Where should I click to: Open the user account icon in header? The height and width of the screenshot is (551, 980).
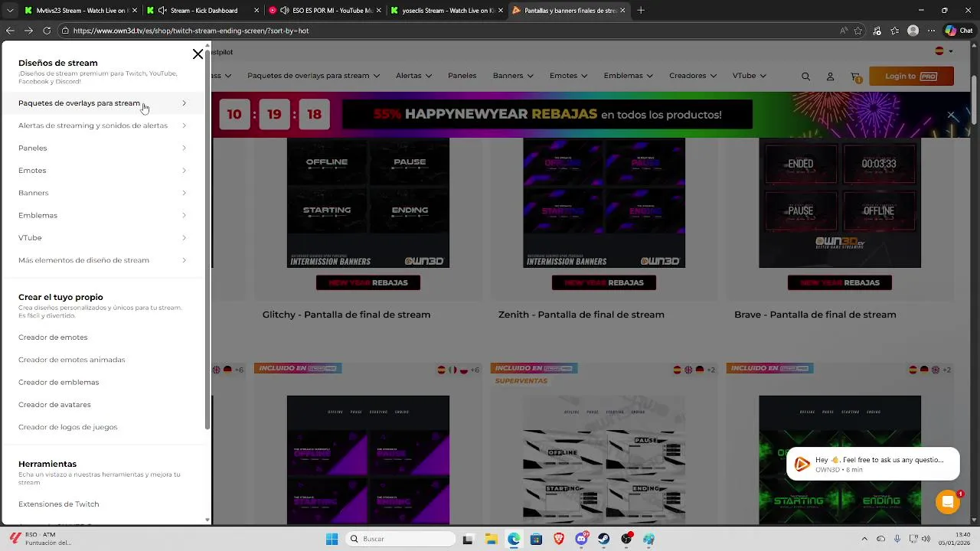(830, 77)
